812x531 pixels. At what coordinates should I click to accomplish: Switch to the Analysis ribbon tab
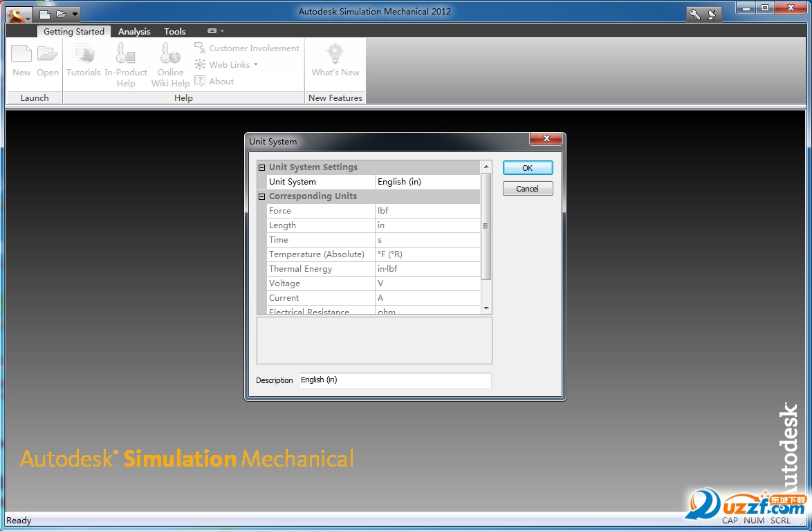(134, 32)
